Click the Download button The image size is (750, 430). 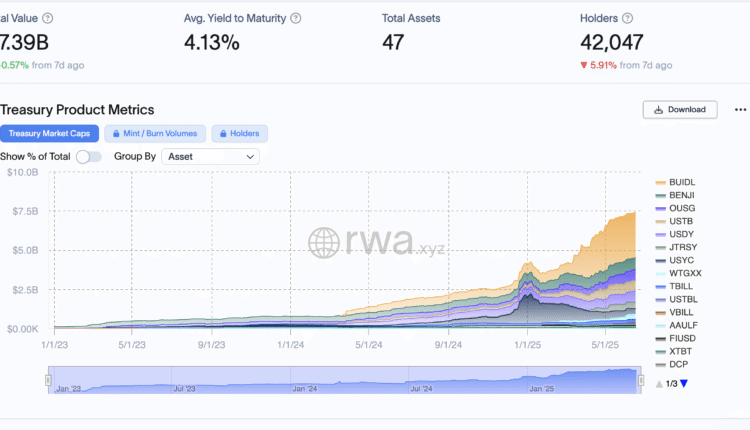680,110
